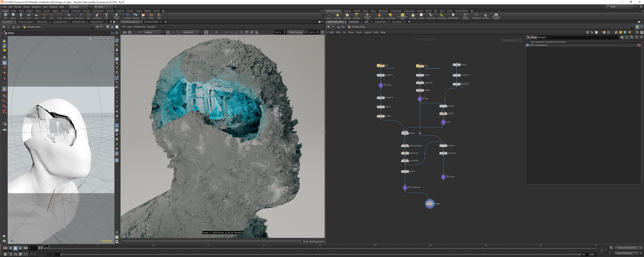Image resolution: width=644 pixels, height=257 pixels.
Task: Toggle the viewport lock camera icon
Action: coord(90,39)
